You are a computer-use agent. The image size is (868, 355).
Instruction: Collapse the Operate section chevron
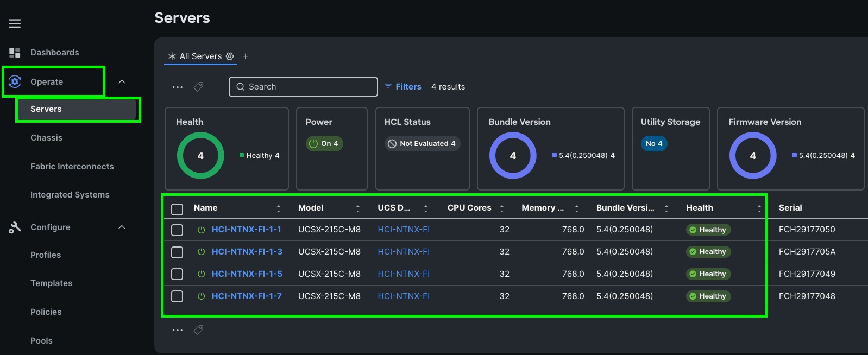[x=122, y=82]
